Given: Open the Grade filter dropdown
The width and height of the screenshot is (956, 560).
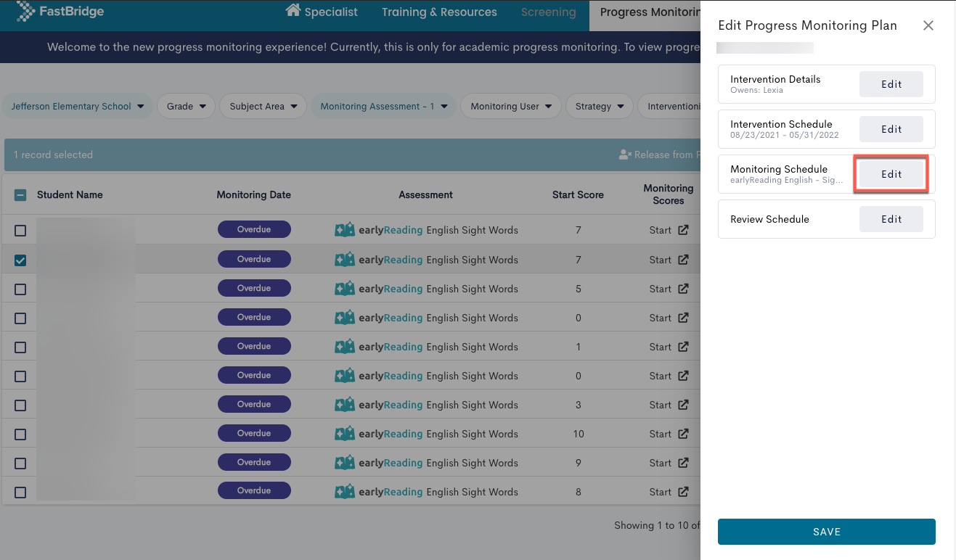Looking at the screenshot, I should 186,106.
